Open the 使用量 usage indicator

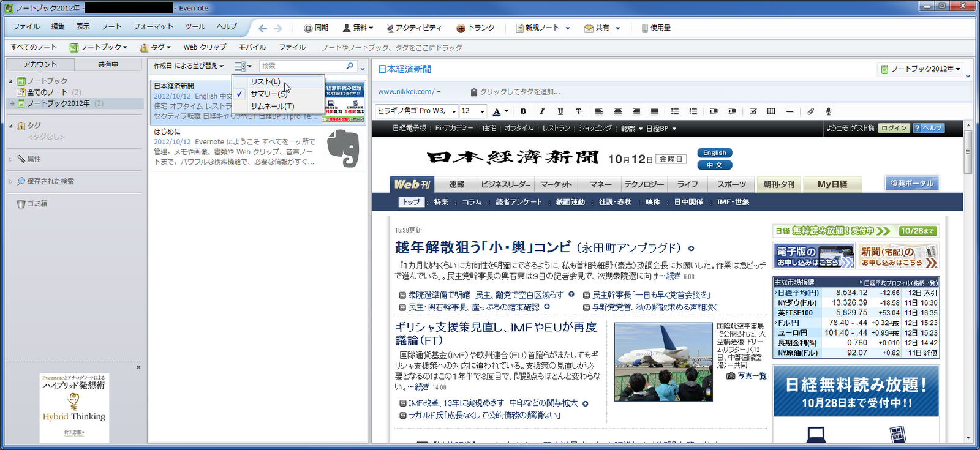tap(656, 28)
